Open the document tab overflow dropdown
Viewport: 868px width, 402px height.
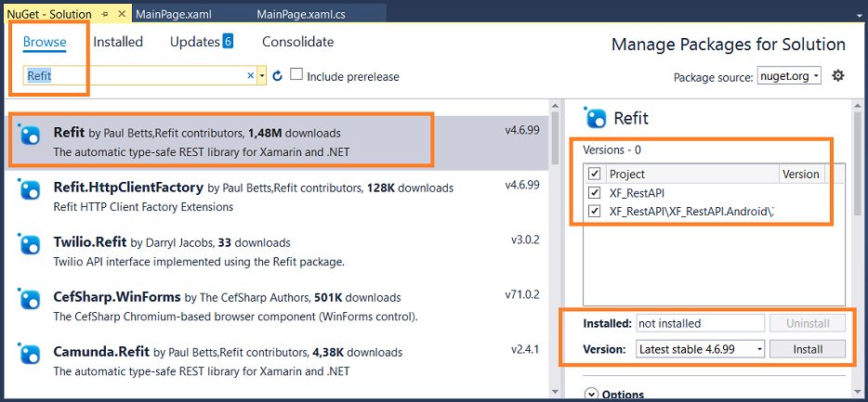pos(859,15)
